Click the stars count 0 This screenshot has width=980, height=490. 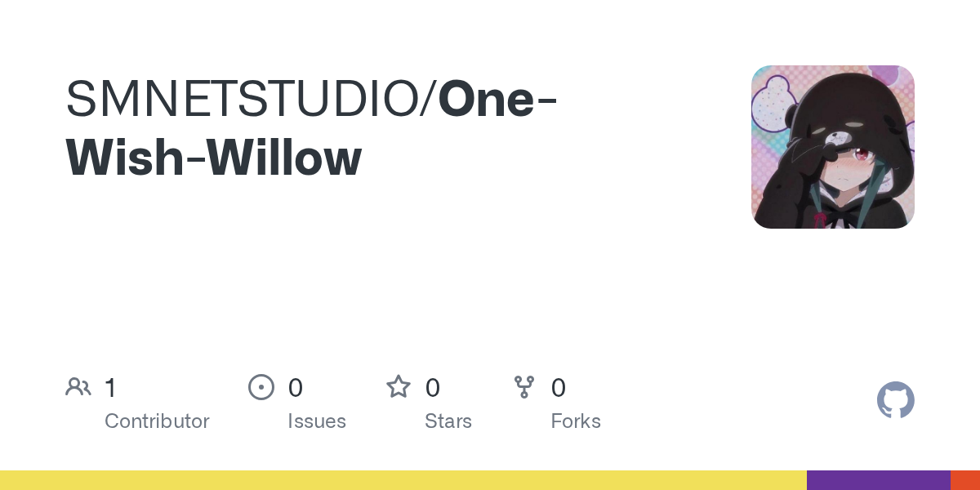coord(433,388)
